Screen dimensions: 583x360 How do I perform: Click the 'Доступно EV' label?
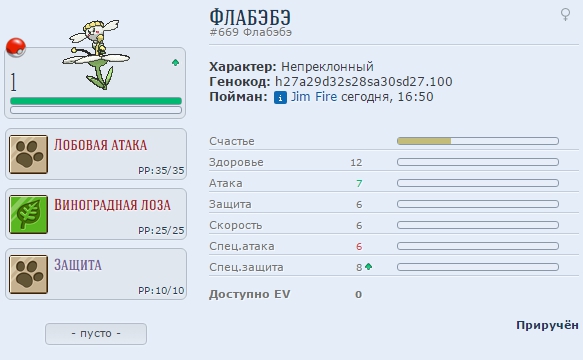click(249, 295)
